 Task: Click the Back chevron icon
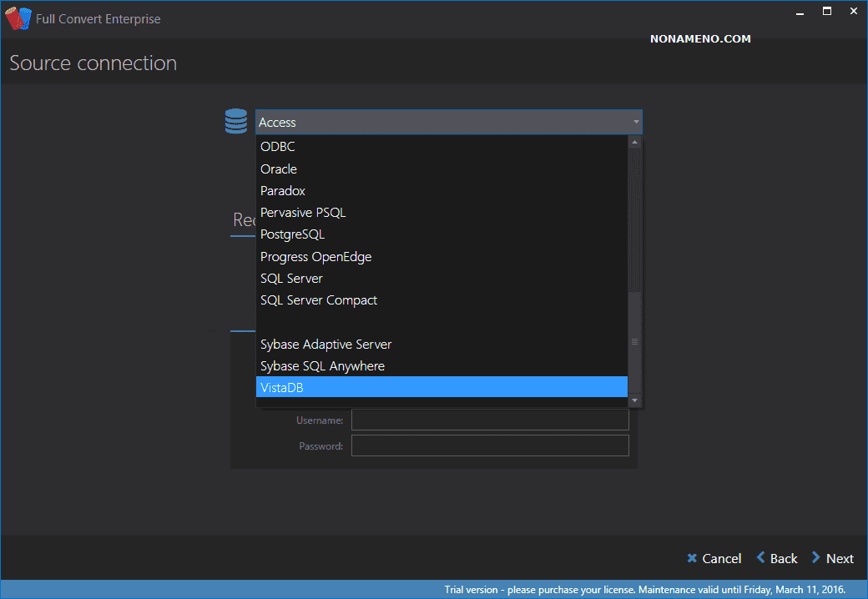(x=761, y=558)
